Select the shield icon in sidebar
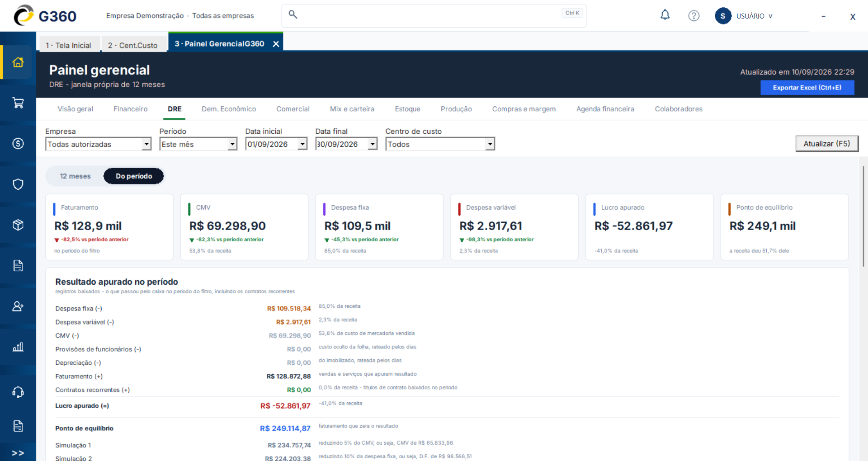 [x=18, y=184]
